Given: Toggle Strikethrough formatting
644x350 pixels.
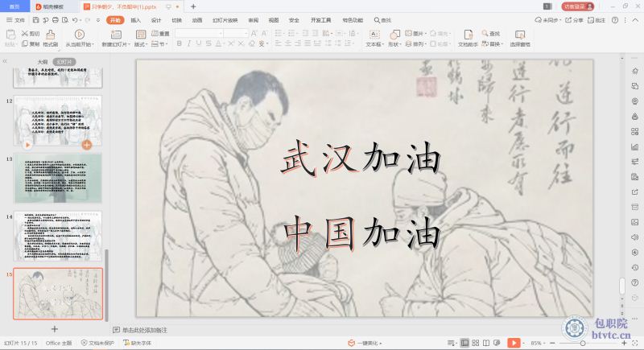Looking at the screenshot, I should pos(208,43).
